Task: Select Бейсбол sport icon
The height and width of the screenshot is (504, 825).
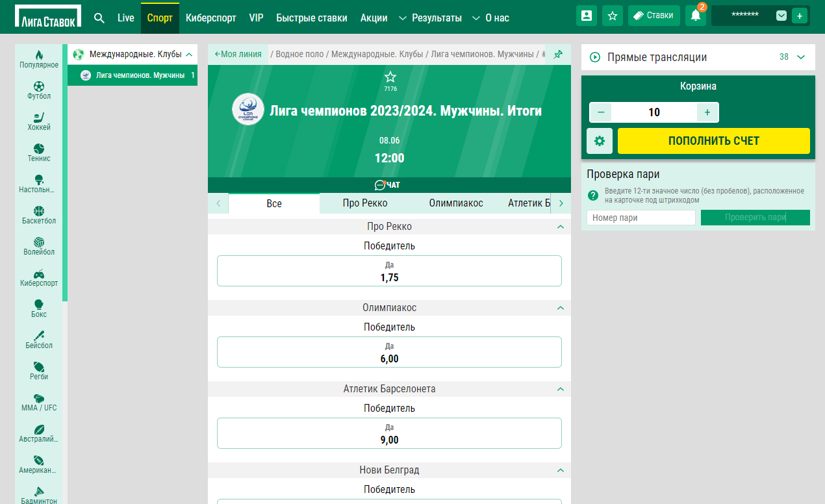Action: (x=39, y=339)
